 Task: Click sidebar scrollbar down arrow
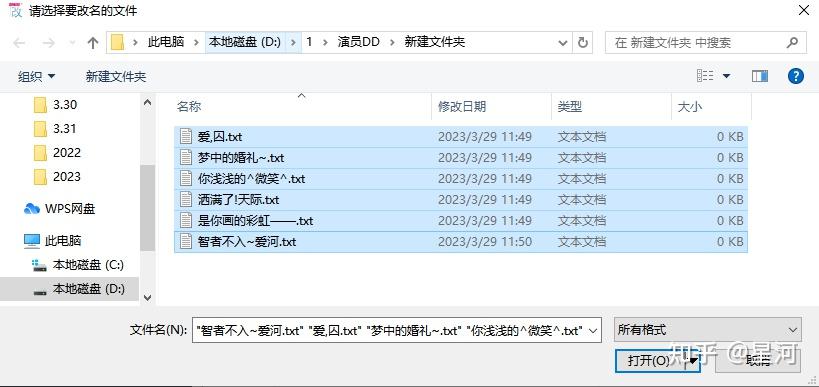pyautogui.click(x=147, y=298)
